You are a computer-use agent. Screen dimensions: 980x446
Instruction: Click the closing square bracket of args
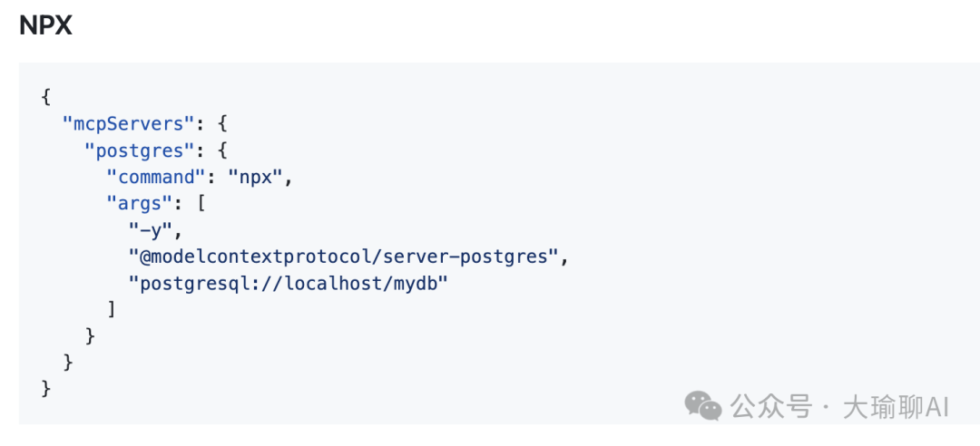(x=113, y=310)
